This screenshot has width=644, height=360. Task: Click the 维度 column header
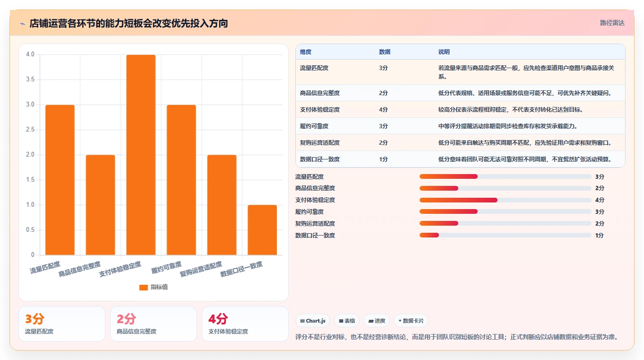coord(306,52)
